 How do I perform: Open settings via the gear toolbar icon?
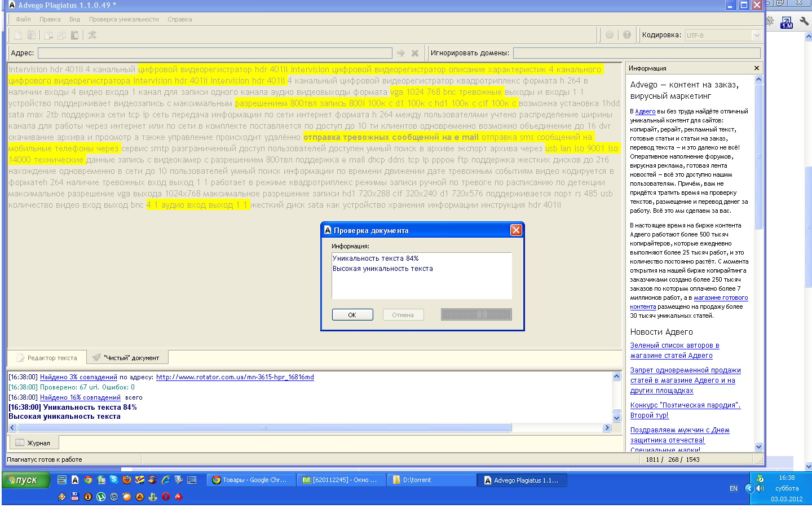[x=610, y=35]
